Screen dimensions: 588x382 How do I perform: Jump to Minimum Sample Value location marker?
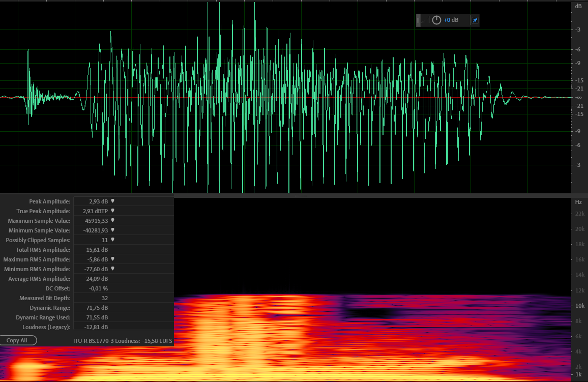tap(112, 230)
